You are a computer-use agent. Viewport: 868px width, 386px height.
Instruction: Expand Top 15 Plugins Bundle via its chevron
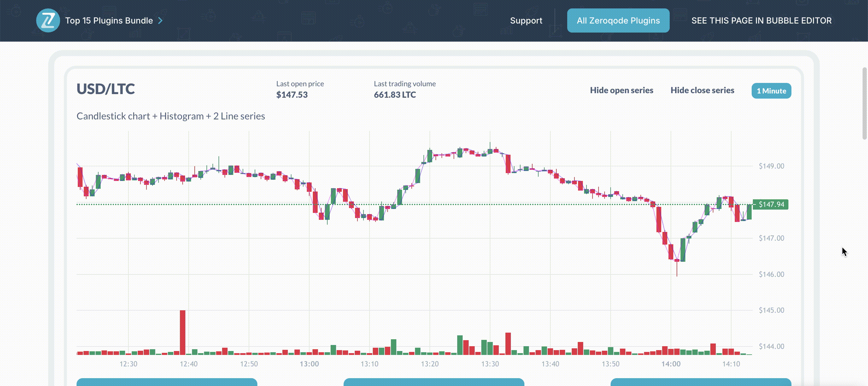click(160, 20)
